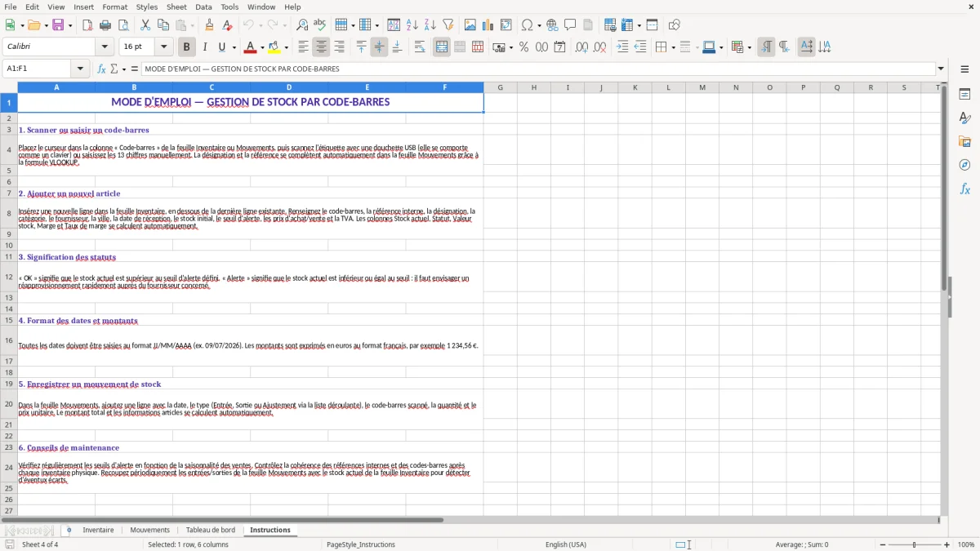Screen dimensions: 980x551
Task: Apply font color red swatch
Action: (x=251, y=47)
